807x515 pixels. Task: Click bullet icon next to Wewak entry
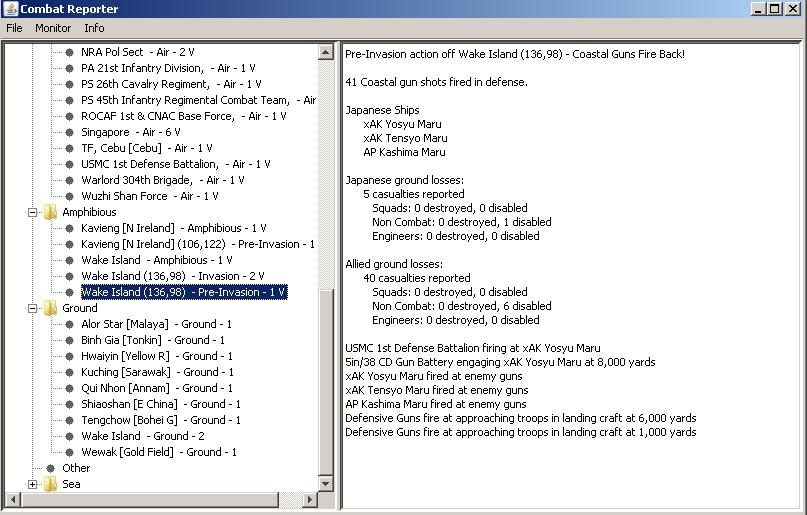coord(69,452)
